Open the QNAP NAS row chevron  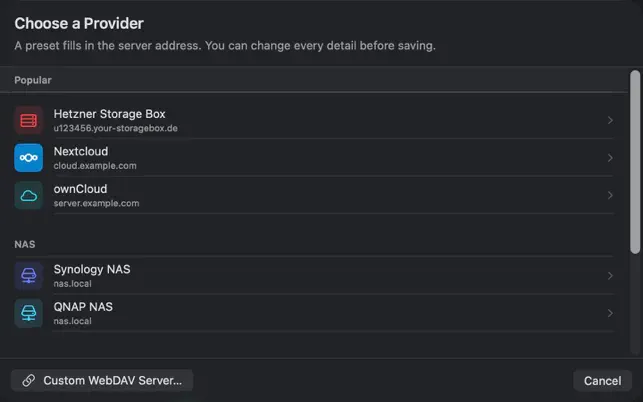(610, 313)
